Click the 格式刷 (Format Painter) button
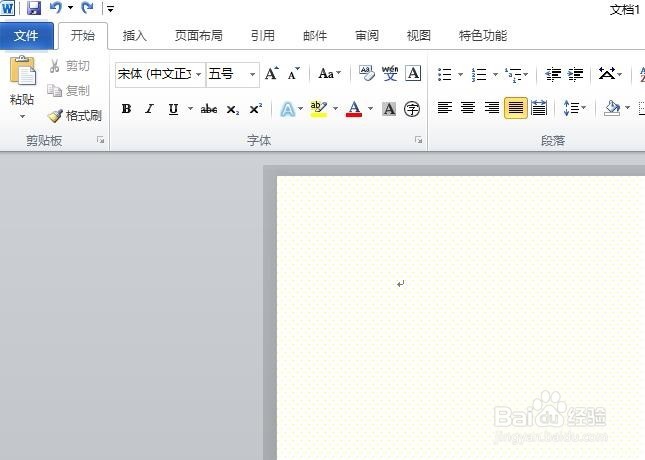The height and width of the screenshot is (460, 645). click(75, 116)
